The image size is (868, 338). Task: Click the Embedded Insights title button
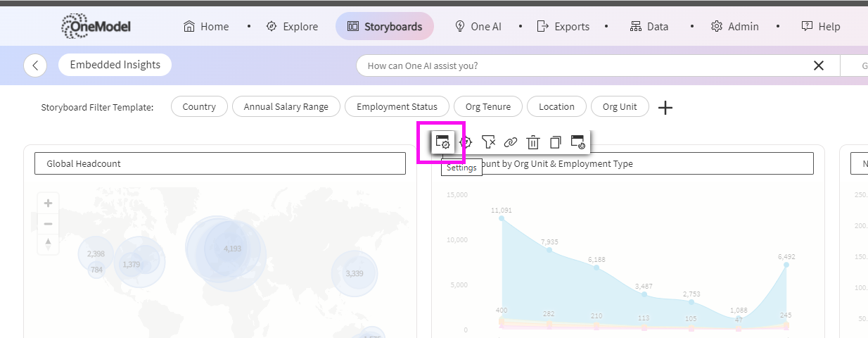115,65
